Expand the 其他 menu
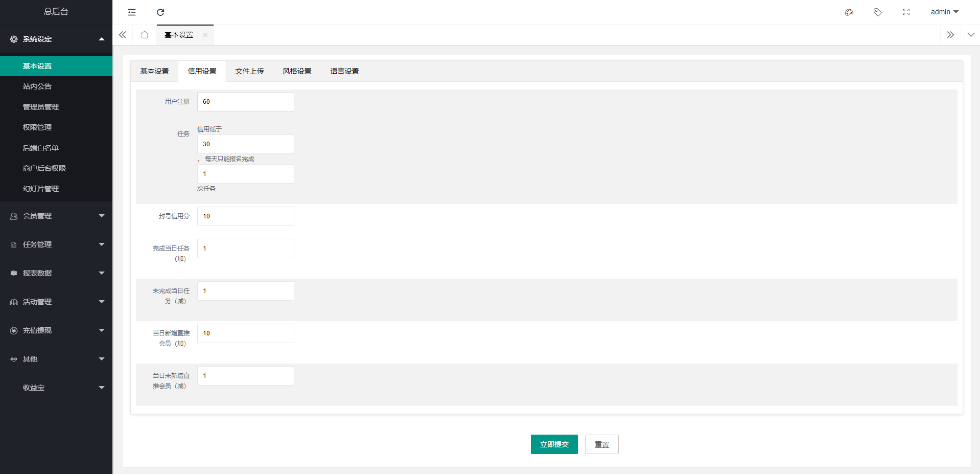The image size is (980, 474). point(56,359)
